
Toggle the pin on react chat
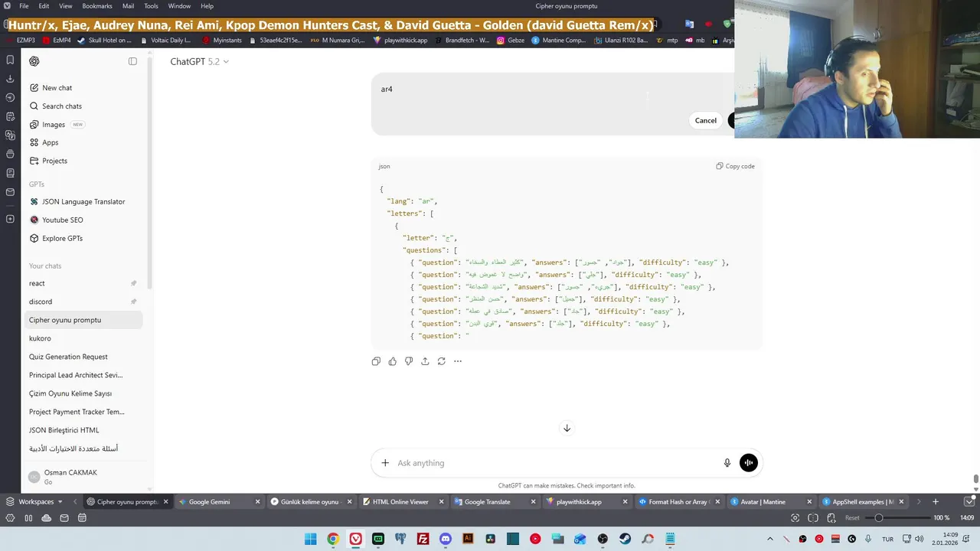click(x=133, y=283)
